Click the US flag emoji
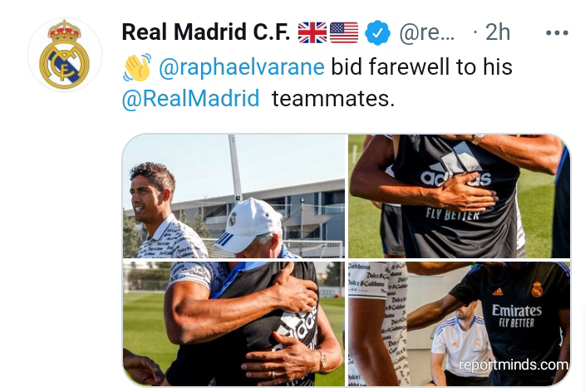Image resolution: width=585 pixels, height=392 pixels. [344, 33]
